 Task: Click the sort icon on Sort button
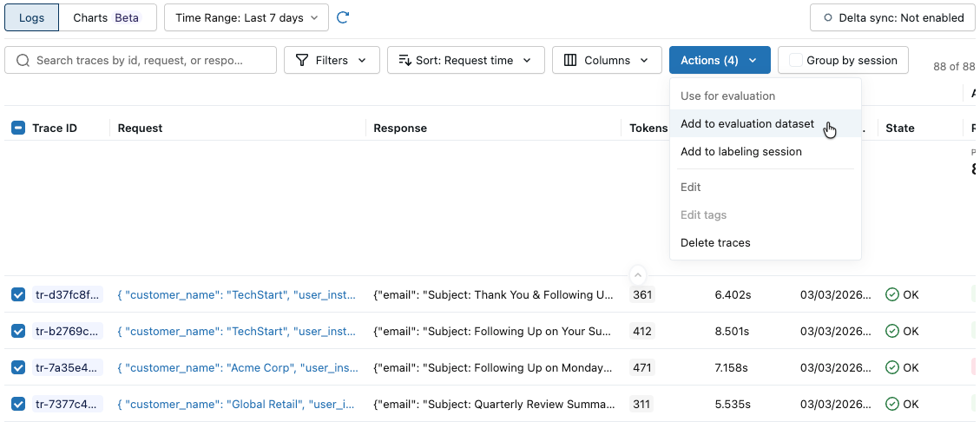click(404, 61)
